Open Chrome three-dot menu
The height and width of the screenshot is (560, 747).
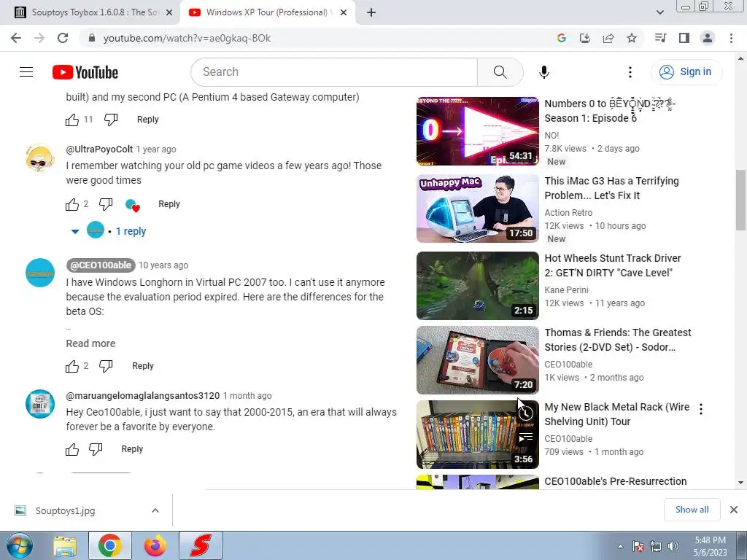click(731, 38)
